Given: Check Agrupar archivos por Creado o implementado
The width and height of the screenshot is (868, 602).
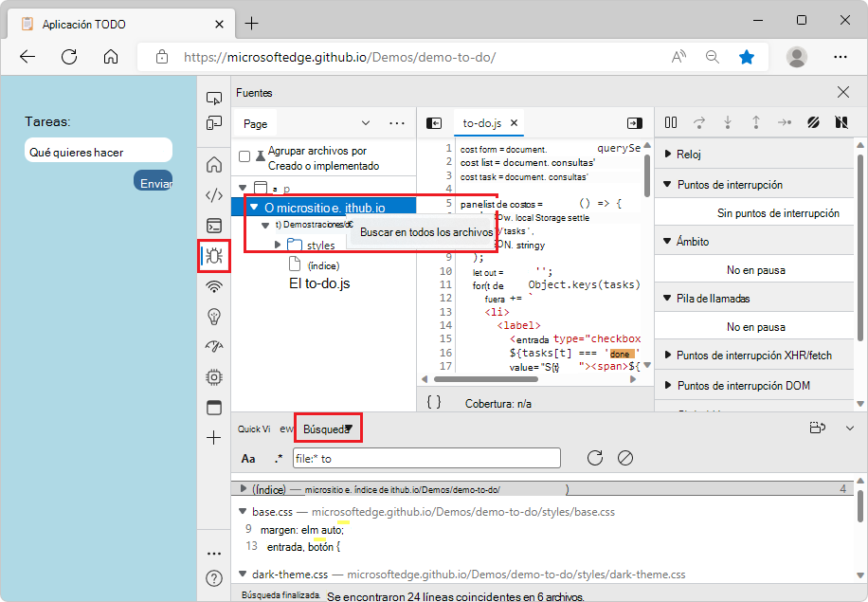Looking at the screenshot, I should tap(244, 156).
